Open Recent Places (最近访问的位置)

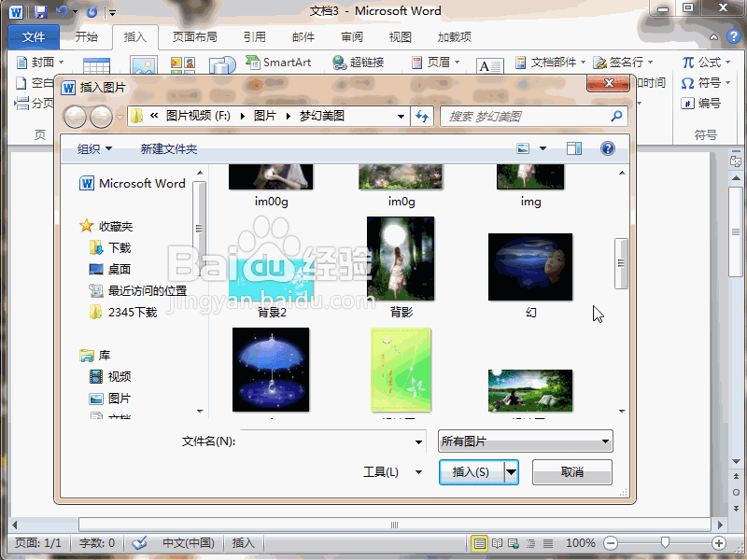click(137, 290)
